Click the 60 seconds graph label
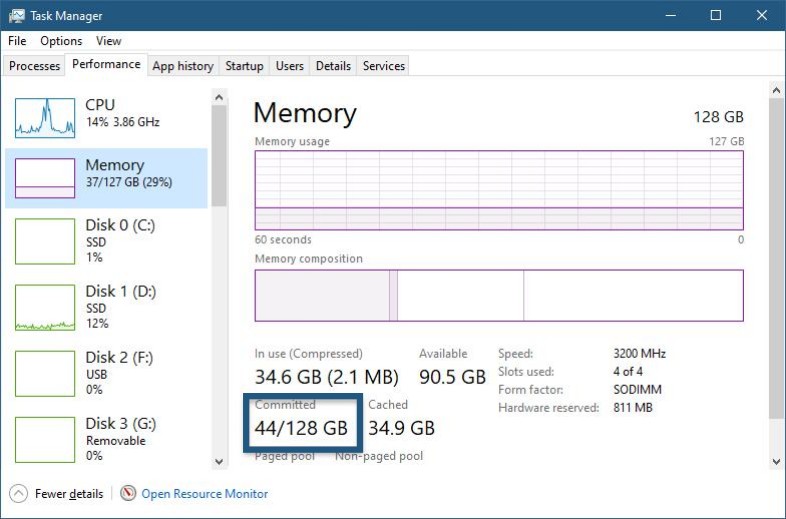 [283, 240]
